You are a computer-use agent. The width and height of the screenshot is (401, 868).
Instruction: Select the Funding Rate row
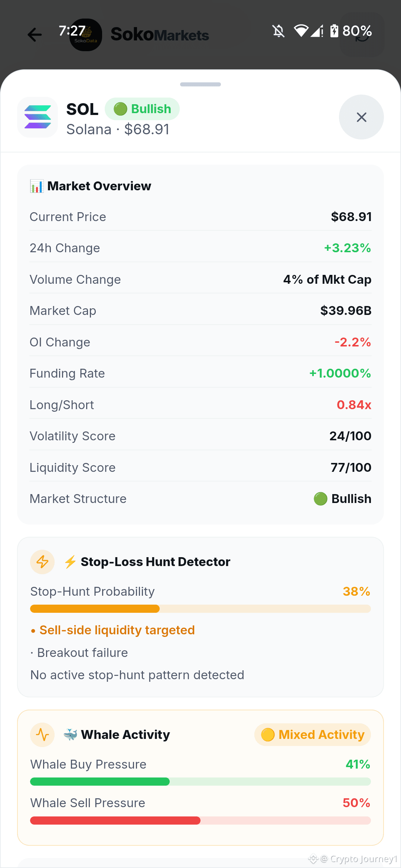tap(200, 373)
